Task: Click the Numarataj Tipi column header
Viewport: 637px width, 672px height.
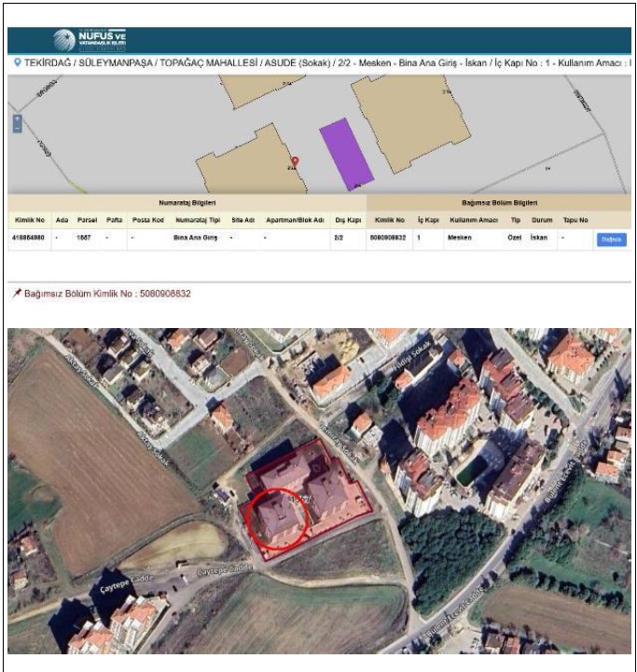Action: point(197,220)
